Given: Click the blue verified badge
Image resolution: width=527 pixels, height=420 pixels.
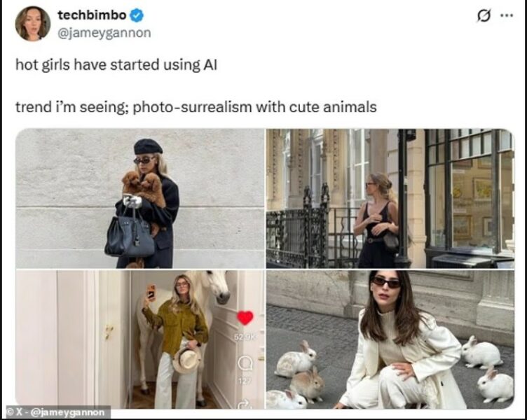Looking at the screenshot, I should (137, 15).
